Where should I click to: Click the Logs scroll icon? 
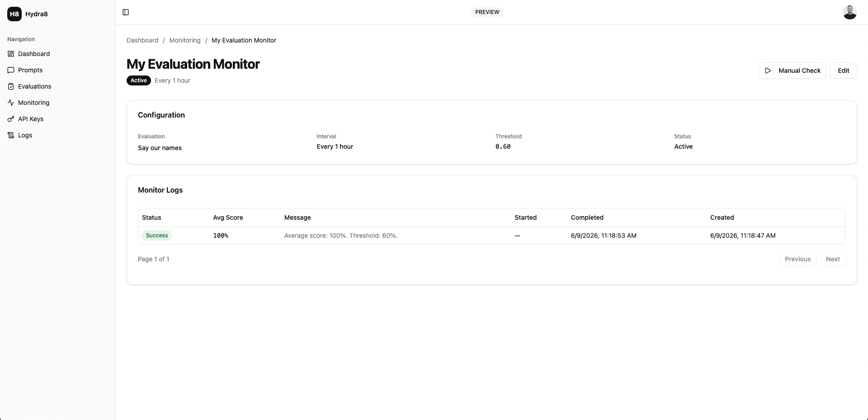pyautogui.click(x=11, y=135)
